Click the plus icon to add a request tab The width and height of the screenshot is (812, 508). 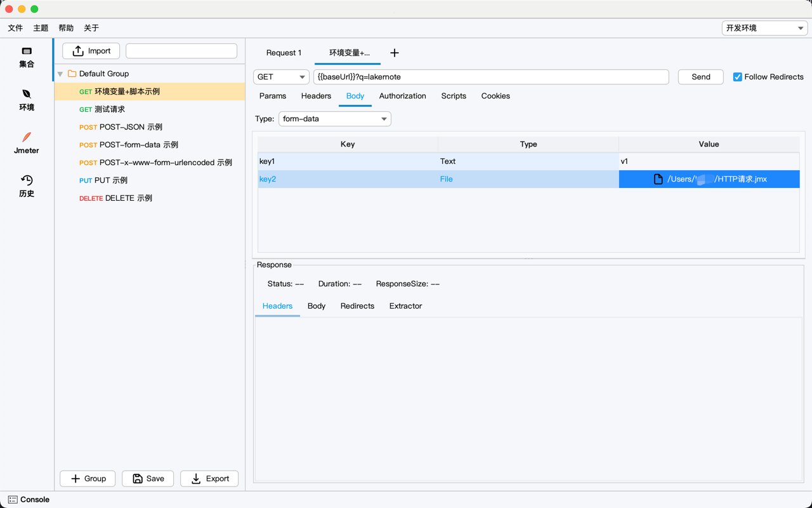tap(395, 53)
